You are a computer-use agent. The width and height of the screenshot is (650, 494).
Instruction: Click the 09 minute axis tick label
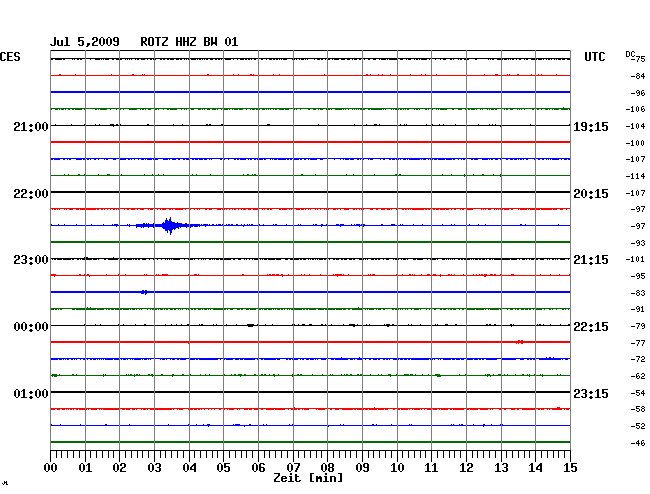coord(362,468)
